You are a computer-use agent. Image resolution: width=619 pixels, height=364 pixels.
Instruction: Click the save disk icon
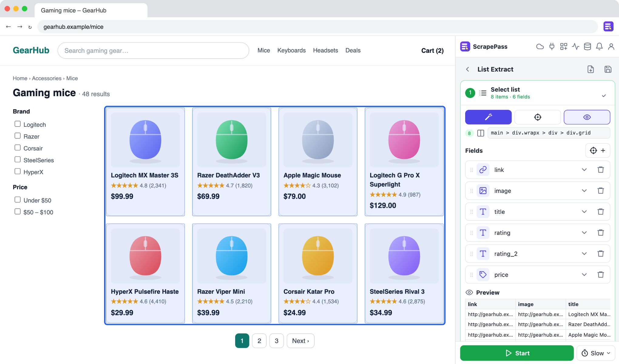click(608, 69)
